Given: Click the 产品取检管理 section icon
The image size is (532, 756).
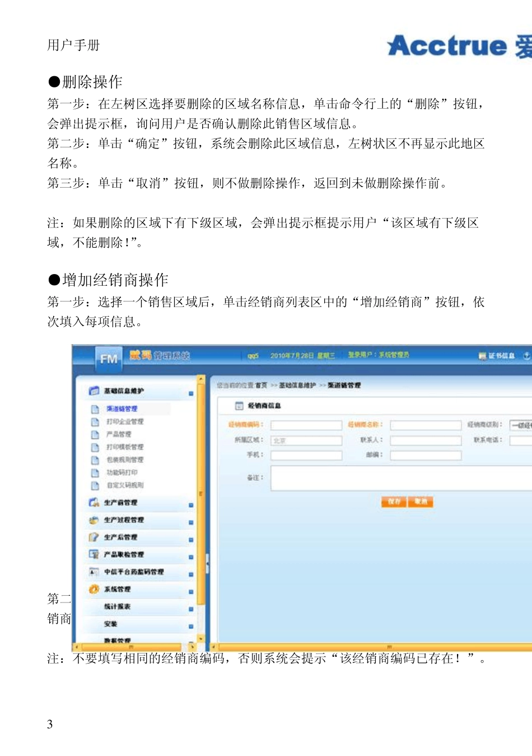Looking at the screenshot, I should click(x=94, y=555).
